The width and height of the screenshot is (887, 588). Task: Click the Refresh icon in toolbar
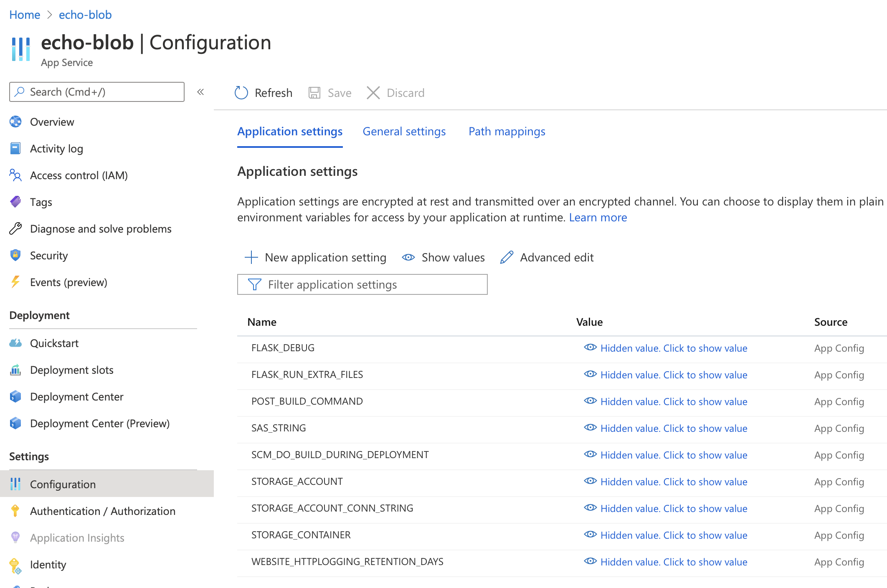coord(241,93)
